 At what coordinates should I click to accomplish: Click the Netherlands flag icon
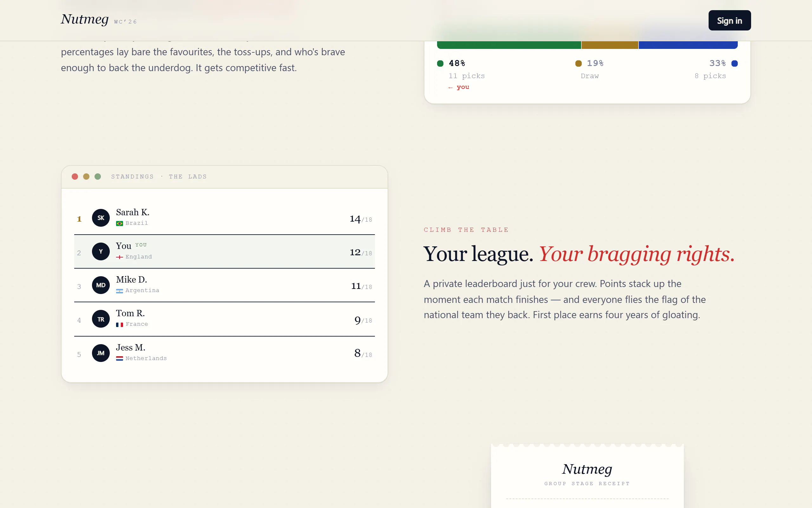120,358
